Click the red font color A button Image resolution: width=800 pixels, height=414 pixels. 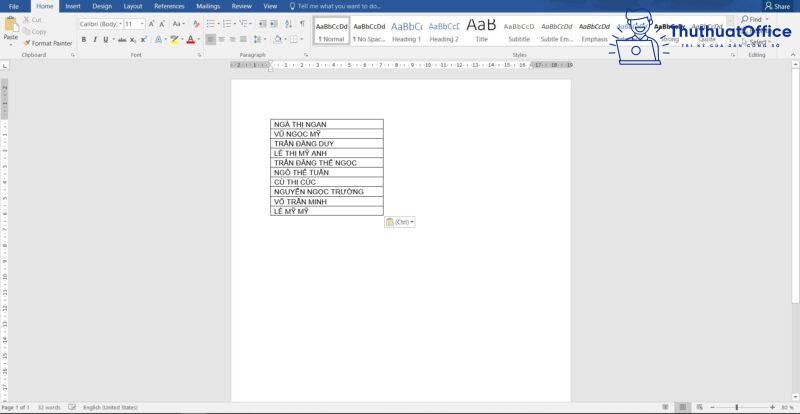coord(190,39)
